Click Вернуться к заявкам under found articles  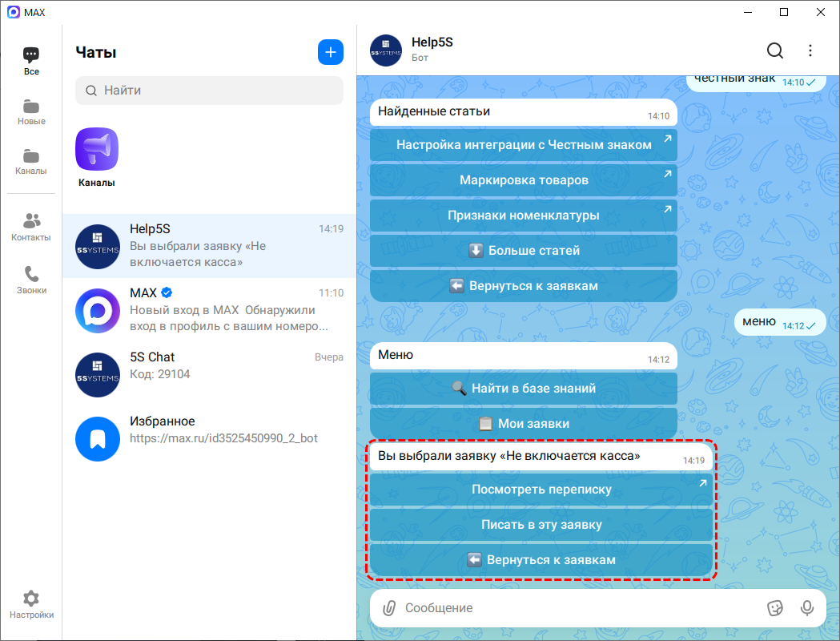pos(524,286)
